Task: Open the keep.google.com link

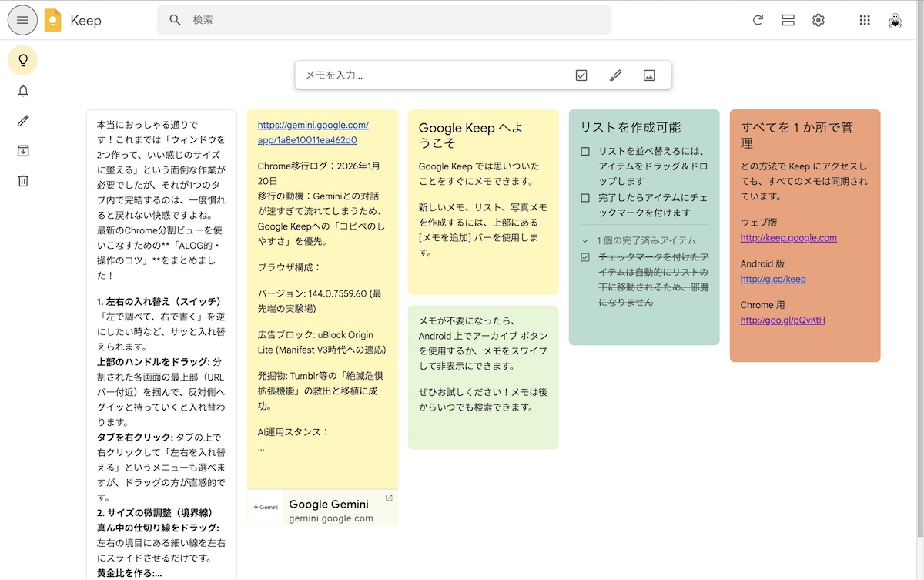Action: tap(788, 238)
